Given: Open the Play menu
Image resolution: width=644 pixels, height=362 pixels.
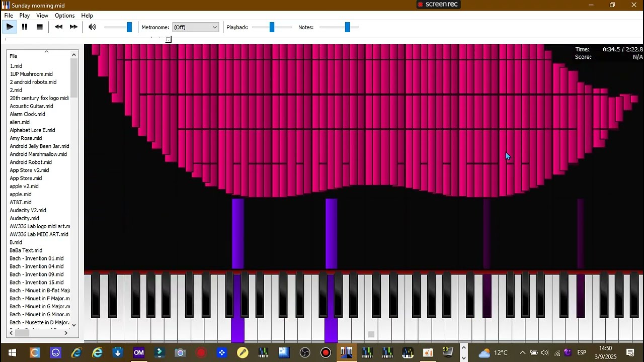Looking at the screenshot, I should [25, 16].
